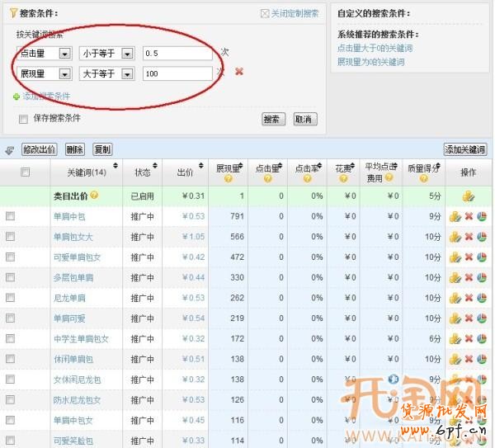Screen dimensions: 495x448
Task: Click the help icon next to 类目出价
Action: [94, 196]
